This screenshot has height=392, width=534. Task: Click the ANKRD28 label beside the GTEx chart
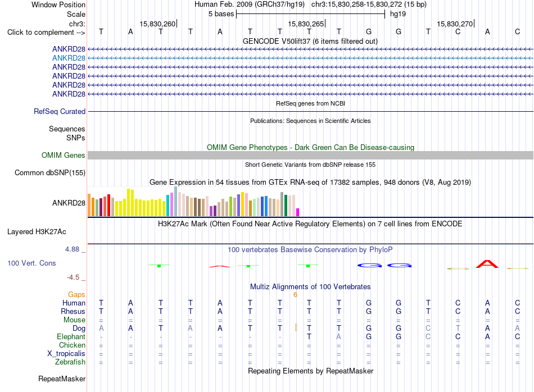tap(69, 203)
